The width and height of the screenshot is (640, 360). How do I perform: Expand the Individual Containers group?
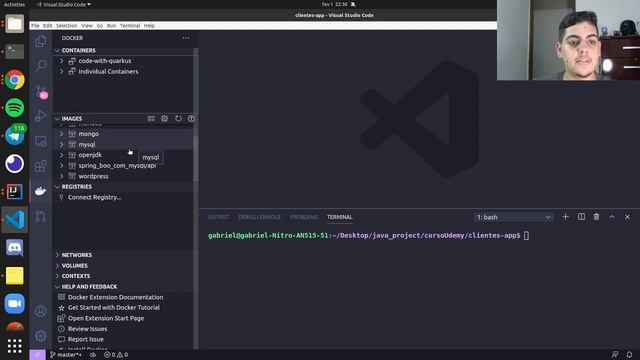click(x=62, y=71)
